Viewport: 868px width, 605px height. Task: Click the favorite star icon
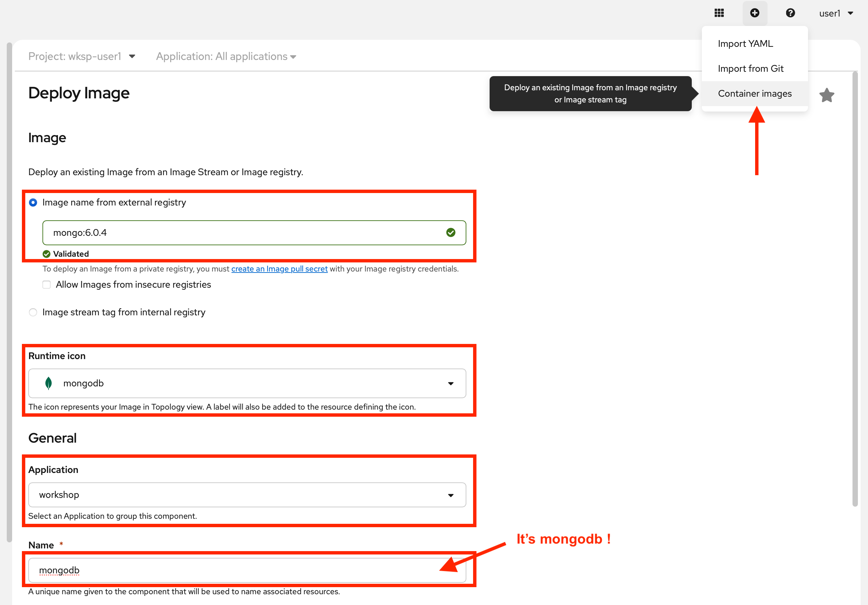click(x=827, y=95)
